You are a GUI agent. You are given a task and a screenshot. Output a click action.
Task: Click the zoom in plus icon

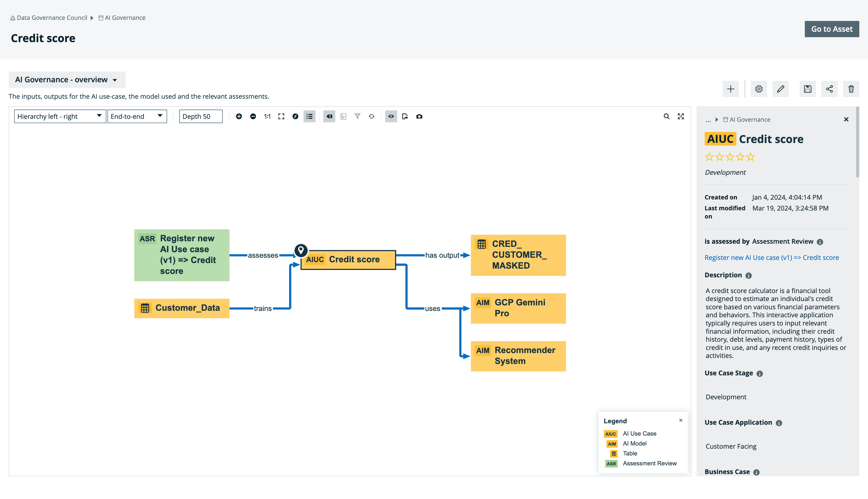pyautogui.click(x=239, y=117)
